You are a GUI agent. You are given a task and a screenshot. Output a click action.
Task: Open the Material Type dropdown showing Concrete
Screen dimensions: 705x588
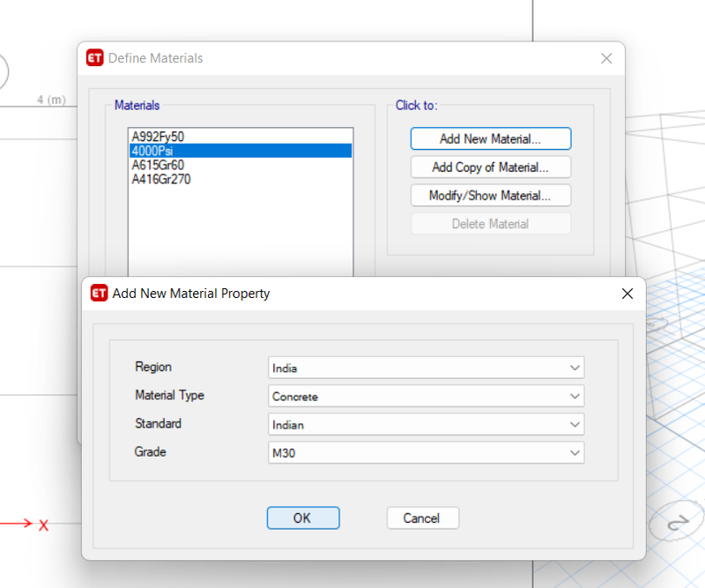[426, 397]
